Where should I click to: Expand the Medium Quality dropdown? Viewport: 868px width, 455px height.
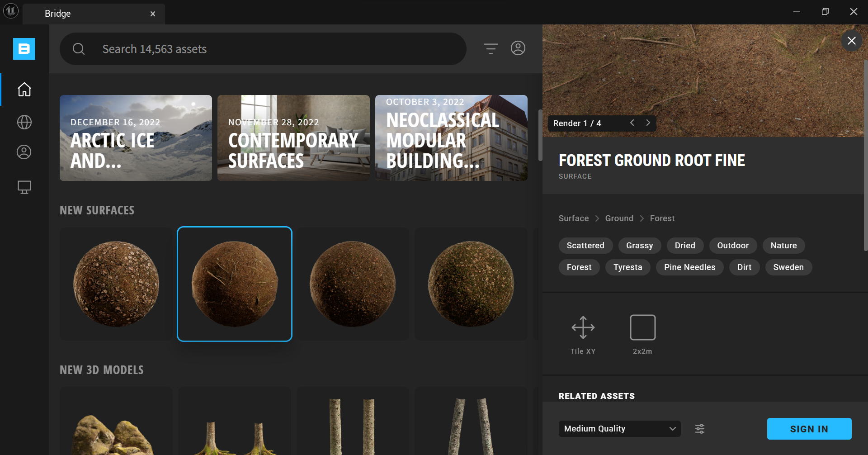click(620, 429)
